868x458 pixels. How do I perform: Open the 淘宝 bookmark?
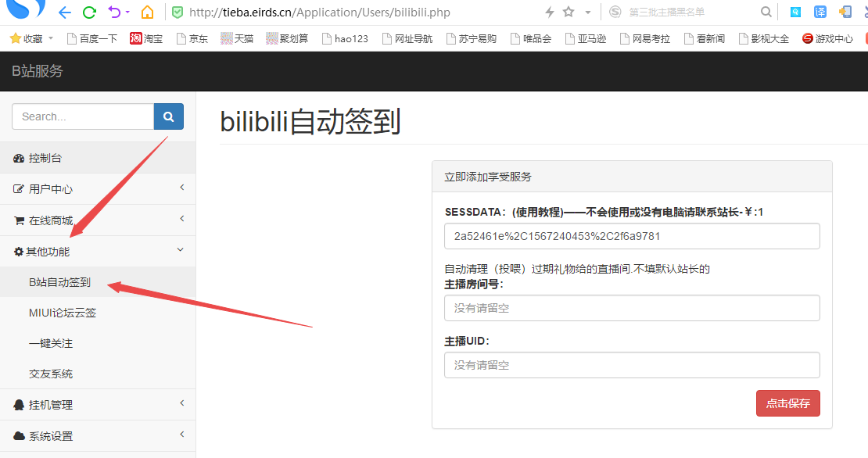click(146, 38)
